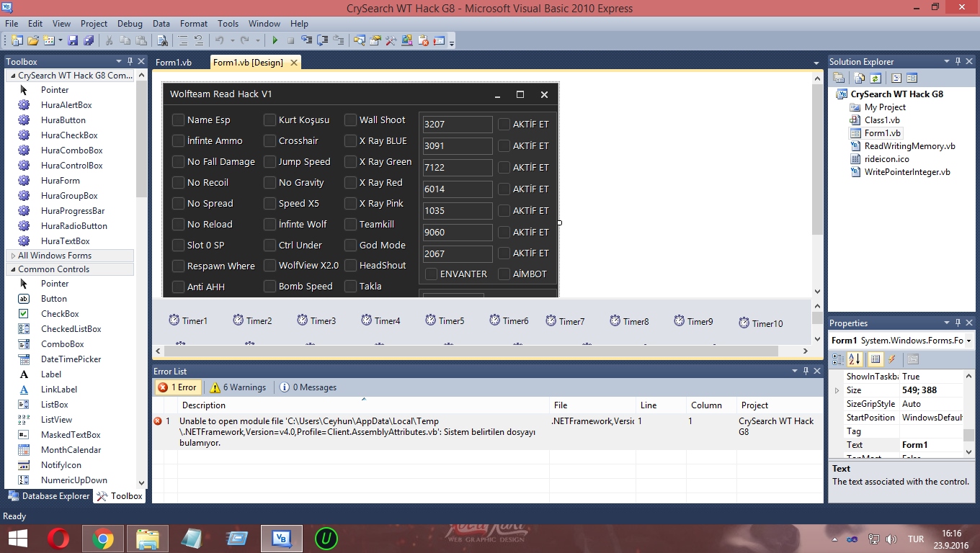Viewport: 980px width, 553px height.
Task: Switch Properties panel to categorized view
Action: click(838, 359)
